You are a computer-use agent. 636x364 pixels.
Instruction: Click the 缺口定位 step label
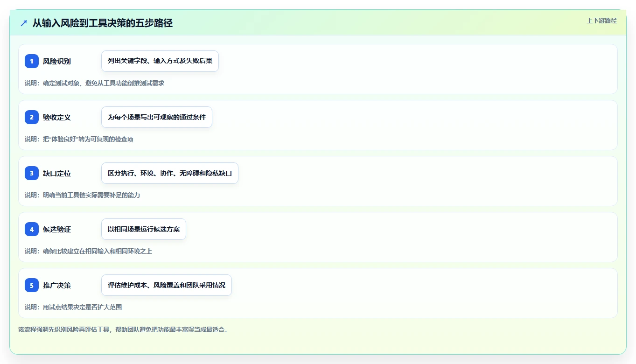coord(57,173)
